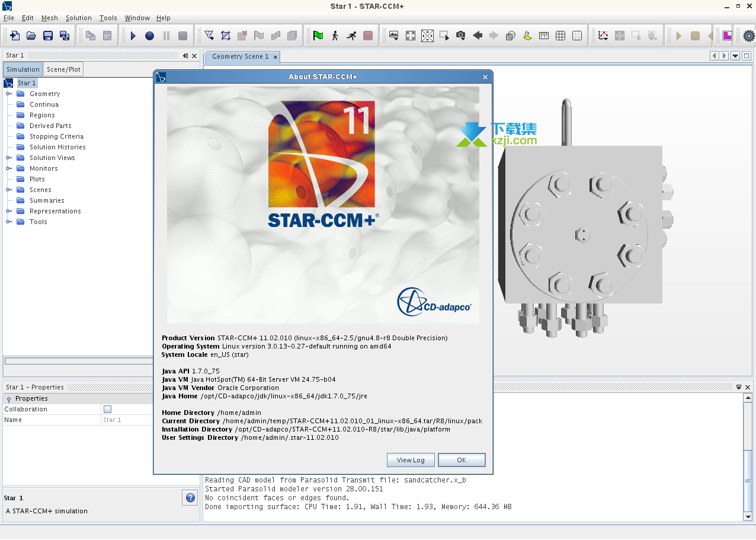756x540 pixels.
Task: Open the field function fx icon
Action: (527, 36)
